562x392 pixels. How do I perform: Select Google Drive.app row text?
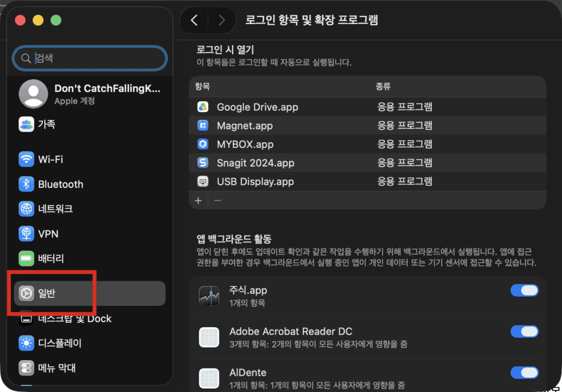click(x=257, y=107)
